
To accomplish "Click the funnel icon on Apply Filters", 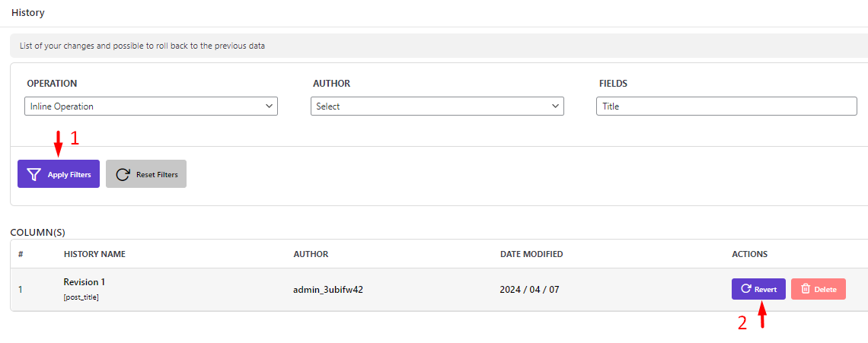I will pos(34,175).
